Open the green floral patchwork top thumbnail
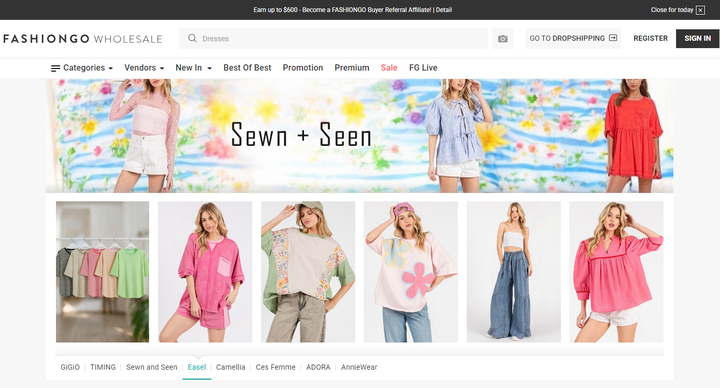Screen dimensions: 720x388 308,272
